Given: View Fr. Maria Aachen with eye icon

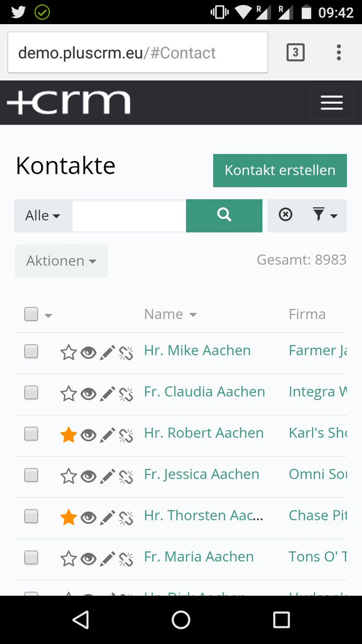Looking at the screenshot, I should pyautogui.click(x=88, y=559).
